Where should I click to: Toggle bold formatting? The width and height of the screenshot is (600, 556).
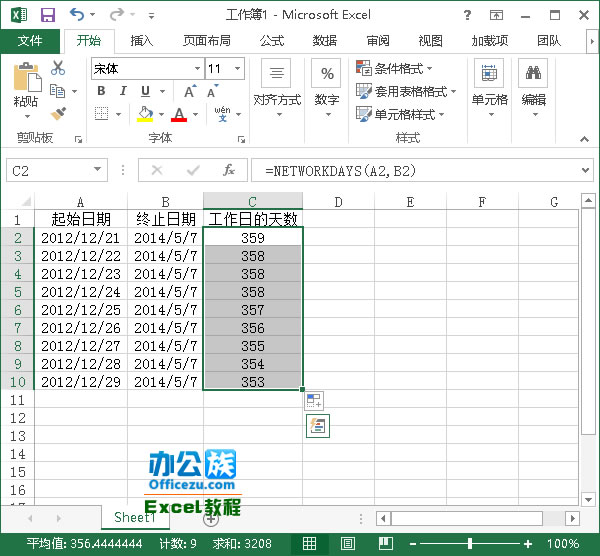click(x=101, y=91)
